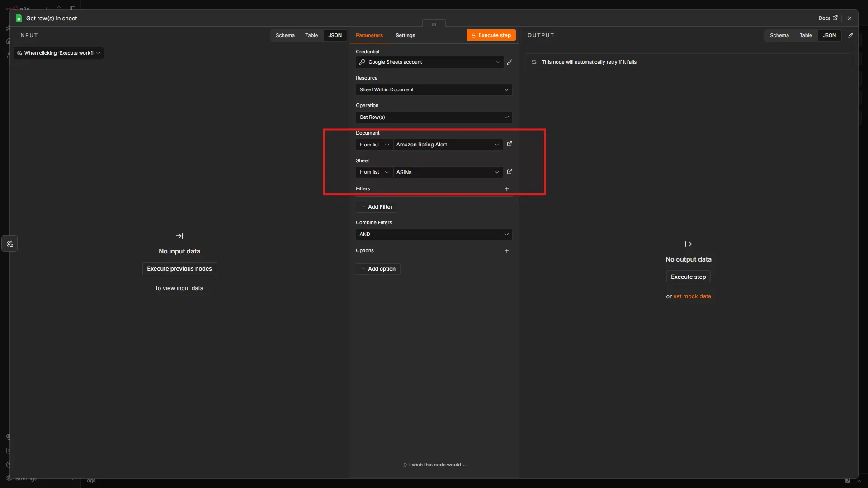The height and width of the screenshot is (488, 868).
Task: Click the output edit pencil icon
Action: coord(850,35)
